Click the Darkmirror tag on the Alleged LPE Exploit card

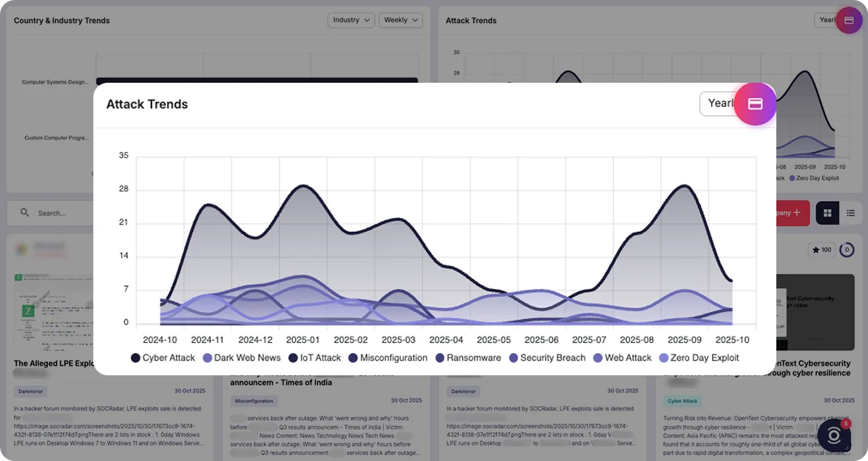coord(30,392)
